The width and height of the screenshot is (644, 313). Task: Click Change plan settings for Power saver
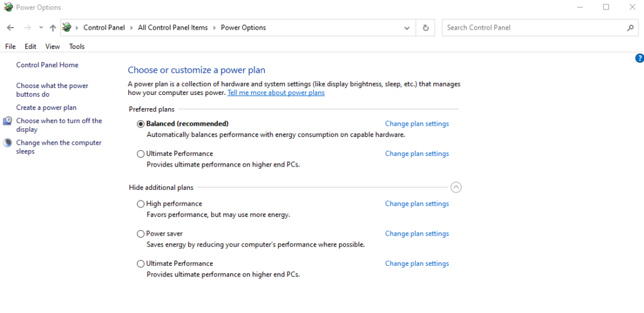pos(416,234)
